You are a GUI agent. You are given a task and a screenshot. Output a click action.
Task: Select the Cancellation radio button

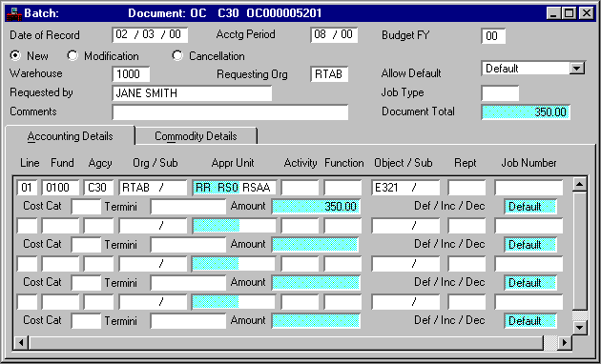[x=177, y=56]
